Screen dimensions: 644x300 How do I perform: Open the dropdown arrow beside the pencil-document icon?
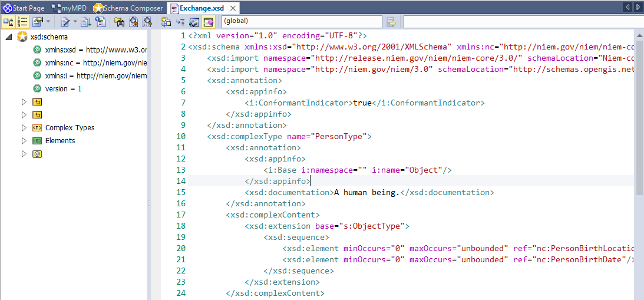[74, 22]
